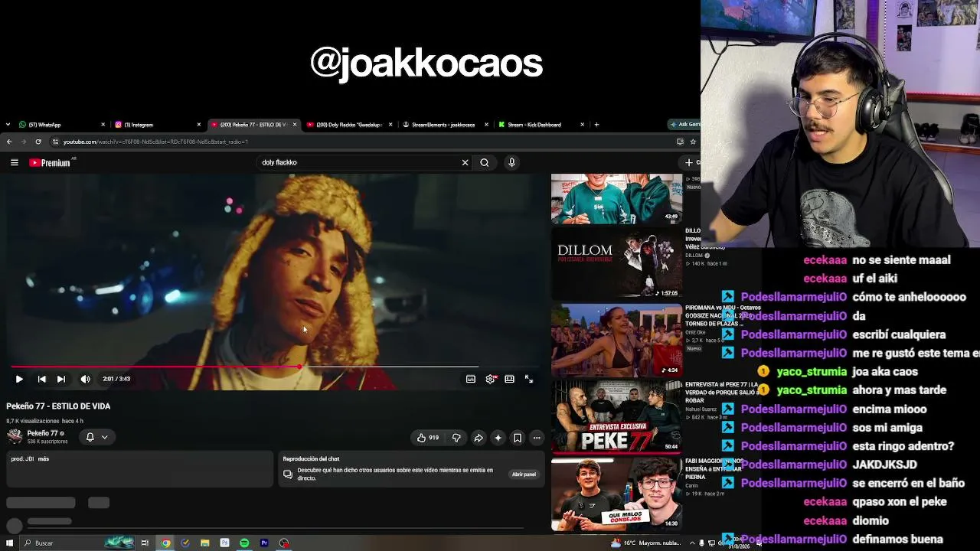Viewport: 980px width, 551px height.
Task: Open Chrome from the taskbar
Action: pos(165,543)
